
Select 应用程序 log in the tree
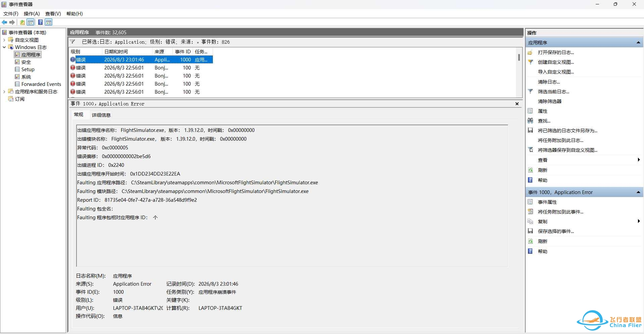[x=31, y=55]
